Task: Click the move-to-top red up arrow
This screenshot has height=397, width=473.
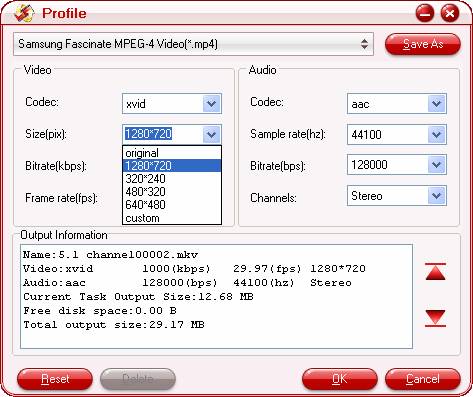Action: 435,271
